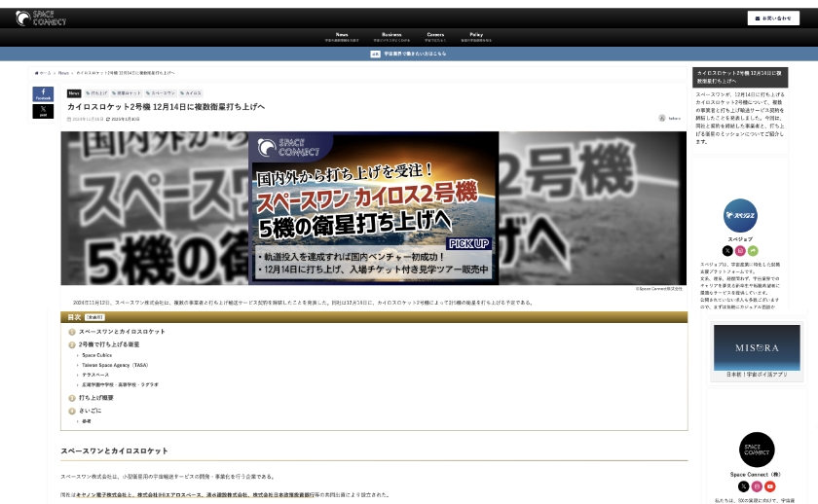Image resolution: width=818 pixels, height=504 pixels.
Task: Open Space Connect's YouTube channel icon
Action: point(769,486)
